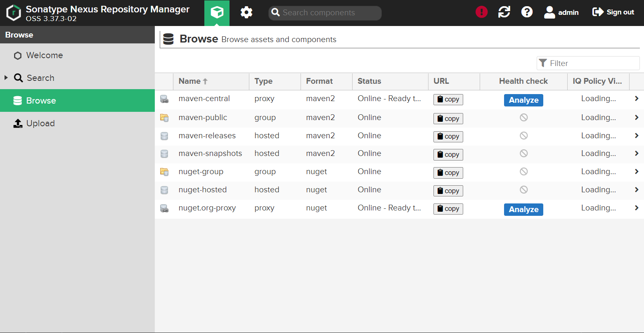This screenshot has width=644, height=333.
Task: Copy the maven-public URL
Action: point(448,118)
